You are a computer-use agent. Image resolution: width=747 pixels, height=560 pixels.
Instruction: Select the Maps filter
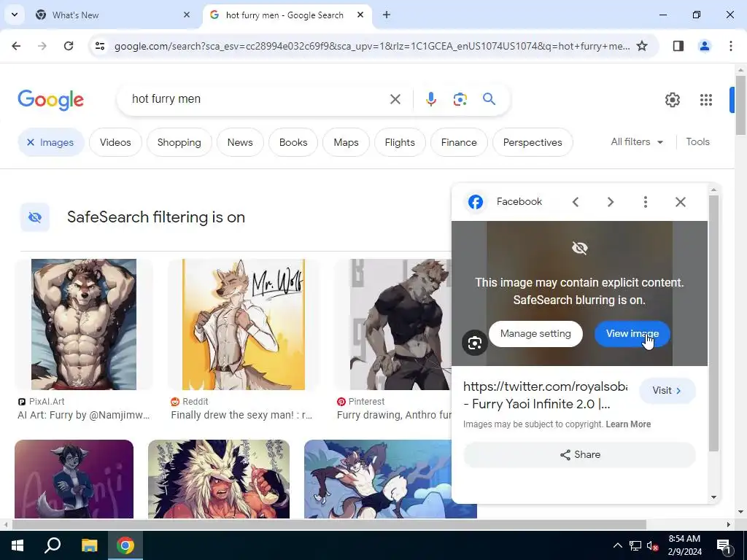coord(346,142)
